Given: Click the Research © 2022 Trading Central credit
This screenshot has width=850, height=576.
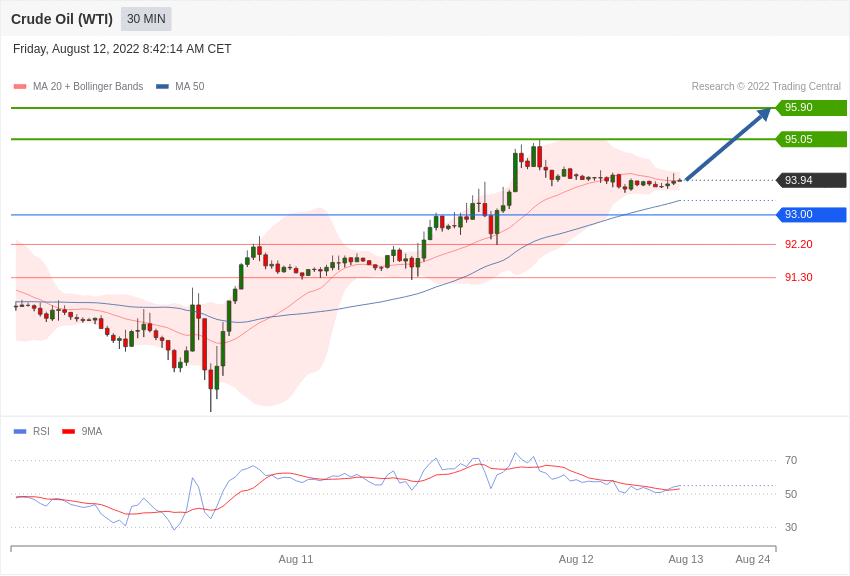Looking at the screenshot, I should coord(766,86).
